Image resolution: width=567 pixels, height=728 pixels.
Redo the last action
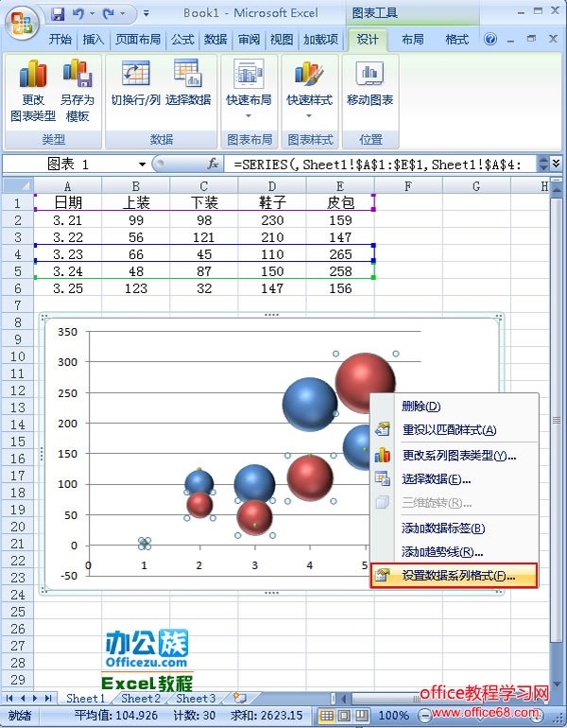tap(109, 14)
